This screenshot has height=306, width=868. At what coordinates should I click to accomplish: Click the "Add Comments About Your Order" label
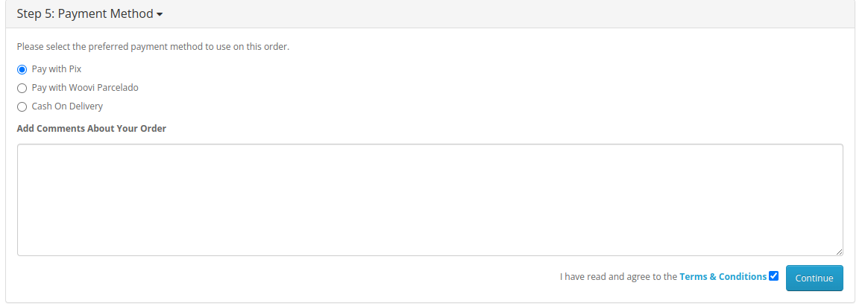[91, 128]
